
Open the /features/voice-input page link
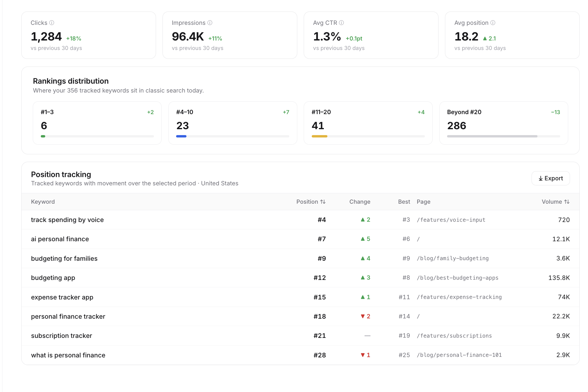click(x=451, y=220)
